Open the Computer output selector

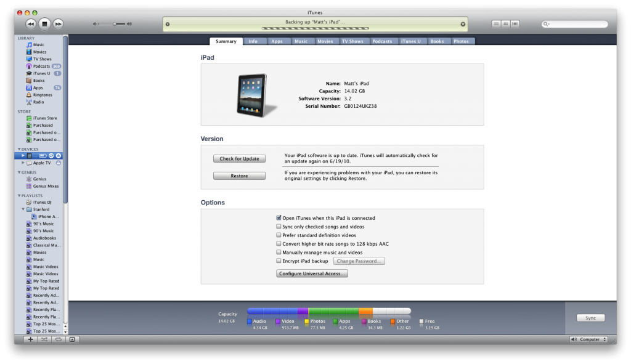click(588, 339)
